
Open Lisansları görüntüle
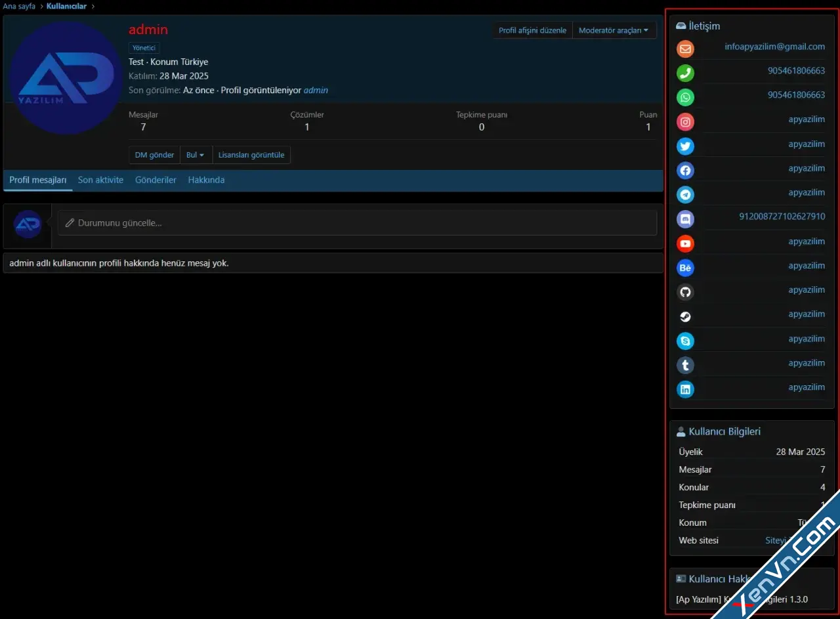pos(251,155)
